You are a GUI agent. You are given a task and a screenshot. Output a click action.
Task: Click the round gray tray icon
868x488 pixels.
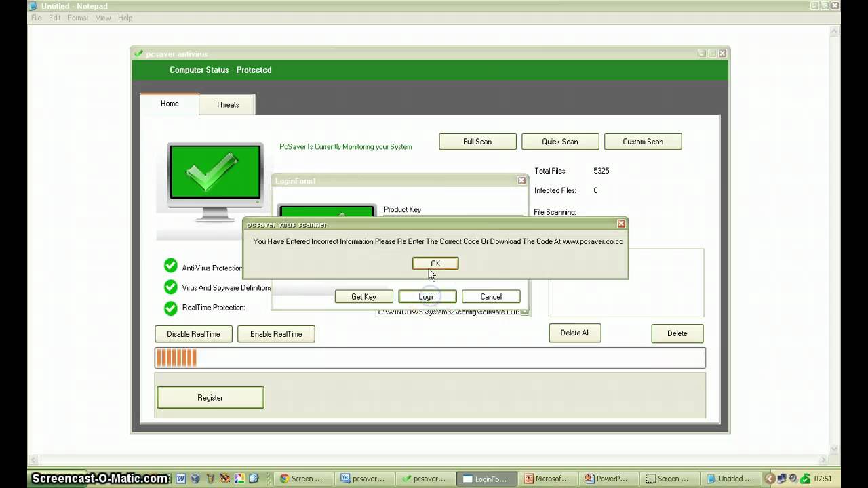(793, 478)
